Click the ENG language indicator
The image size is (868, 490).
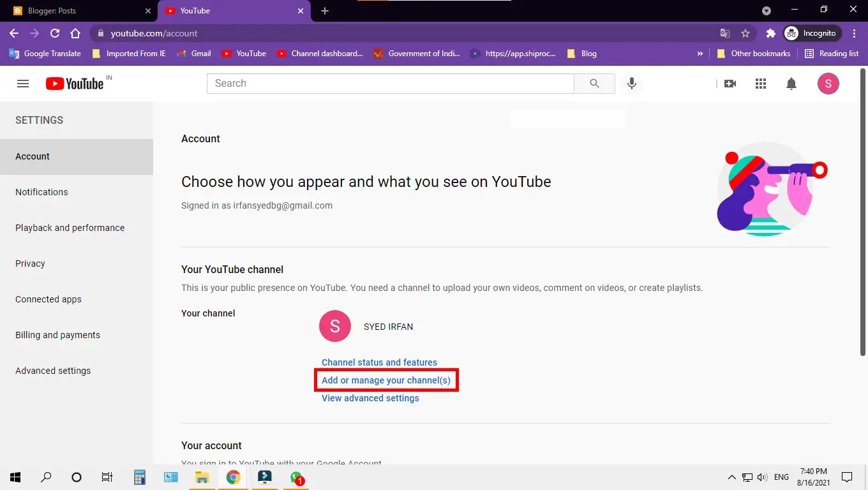click(x=781, y=477)
